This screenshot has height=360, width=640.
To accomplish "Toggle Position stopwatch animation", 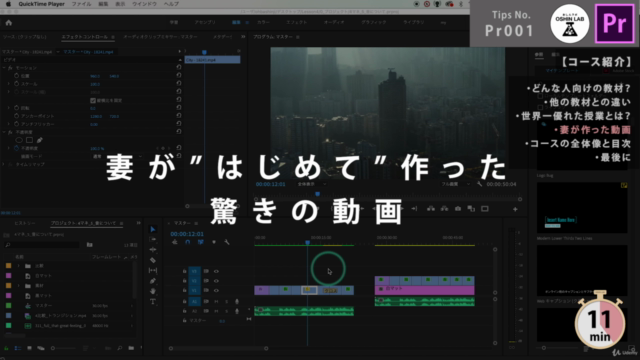I will click(16, 76).
